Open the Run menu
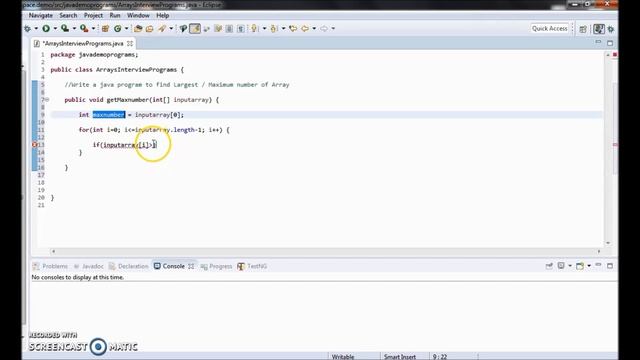Viewport: 640px width, 360px height. [115, 16]
